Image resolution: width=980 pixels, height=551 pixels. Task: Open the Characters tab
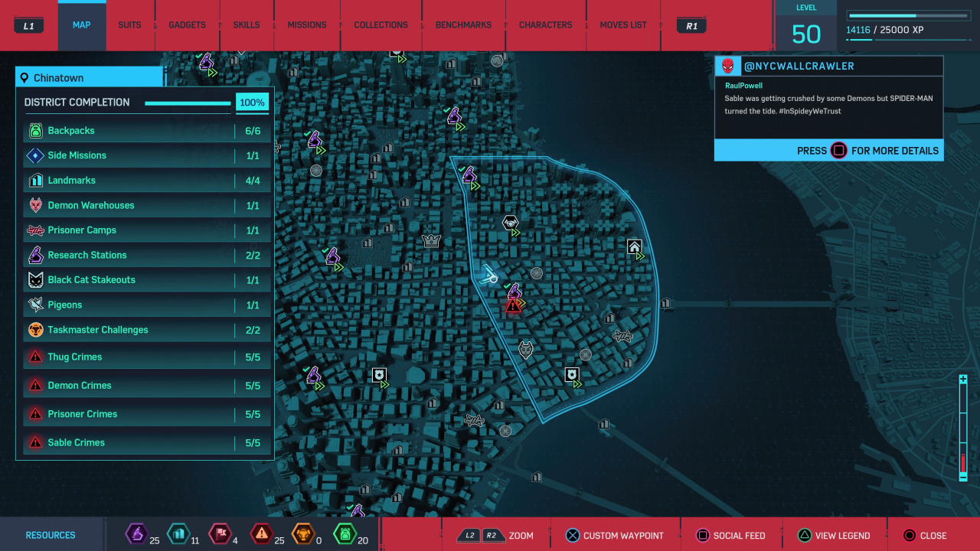click(x=545, y=25)
